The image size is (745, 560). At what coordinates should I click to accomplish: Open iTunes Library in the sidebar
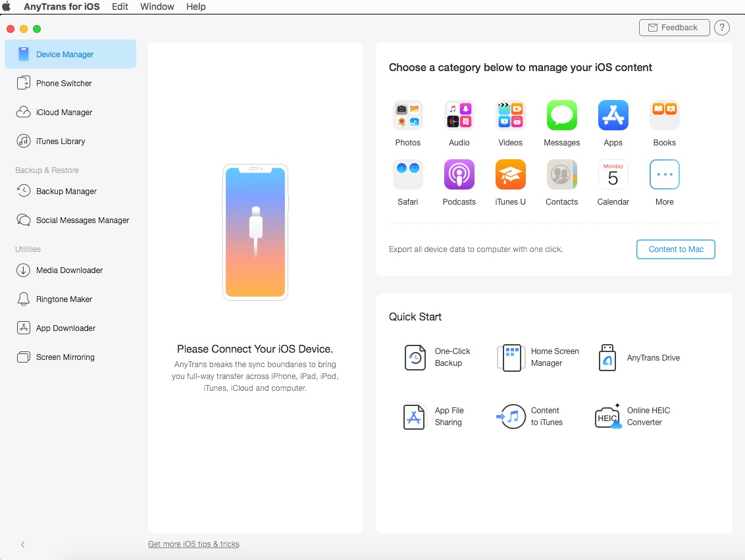(x=70, y=141)
